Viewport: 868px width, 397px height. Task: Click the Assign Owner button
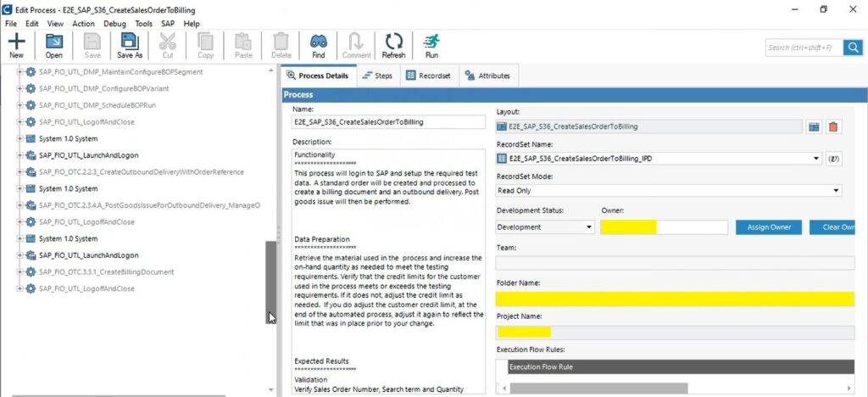(x=768, y=227)
